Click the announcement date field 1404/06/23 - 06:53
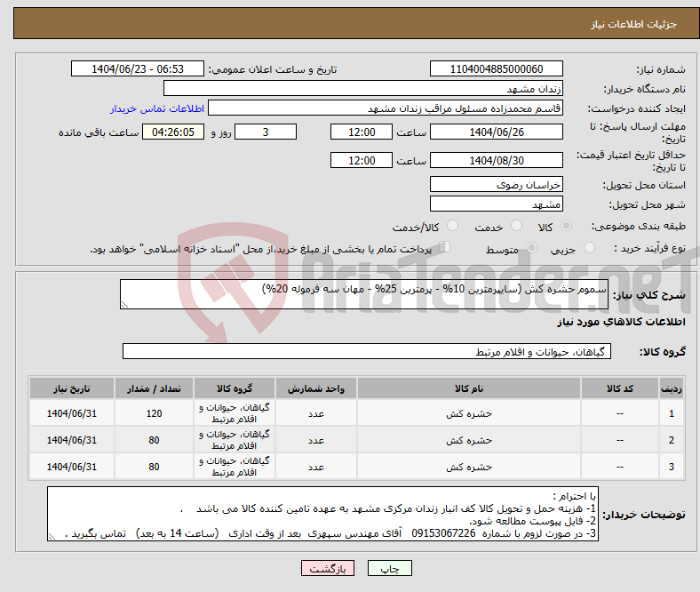Screen dimensions: 700x592 click(x=138, y=68)
